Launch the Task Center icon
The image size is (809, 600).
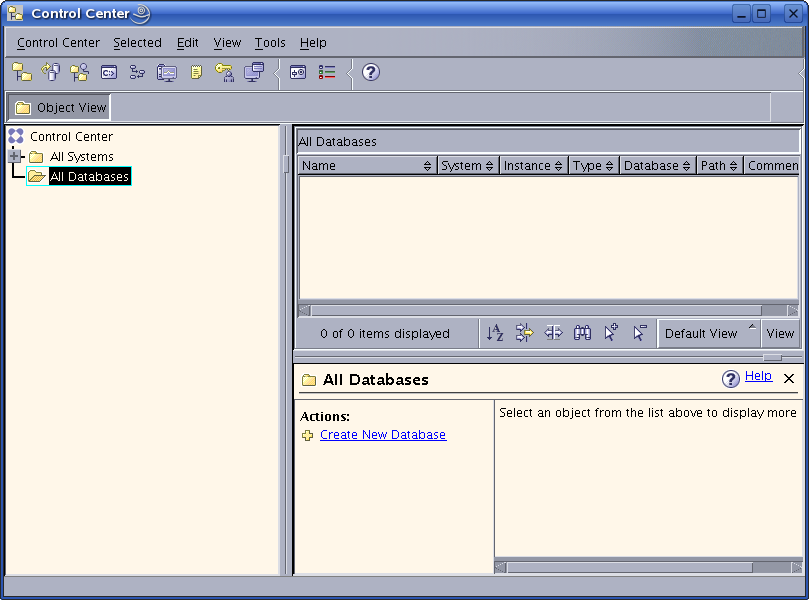137,72
